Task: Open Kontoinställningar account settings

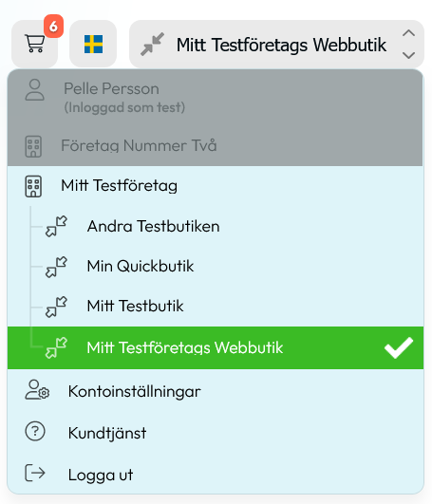Action: [216, 391]
